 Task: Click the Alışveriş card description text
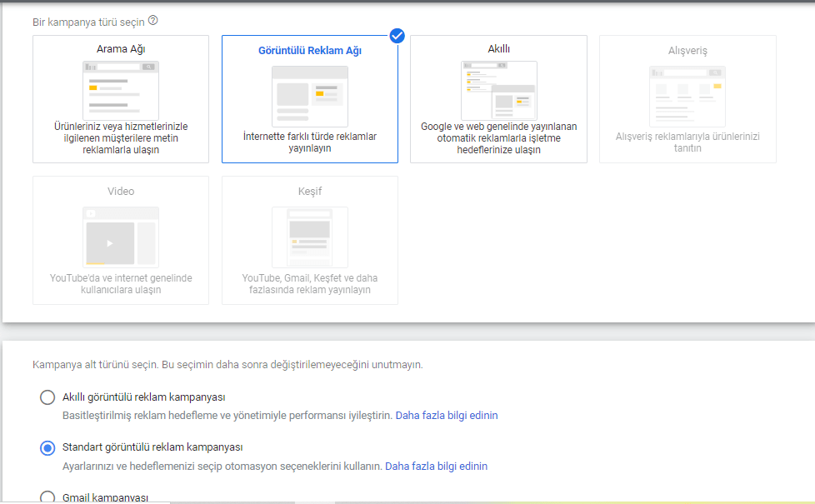687,142
